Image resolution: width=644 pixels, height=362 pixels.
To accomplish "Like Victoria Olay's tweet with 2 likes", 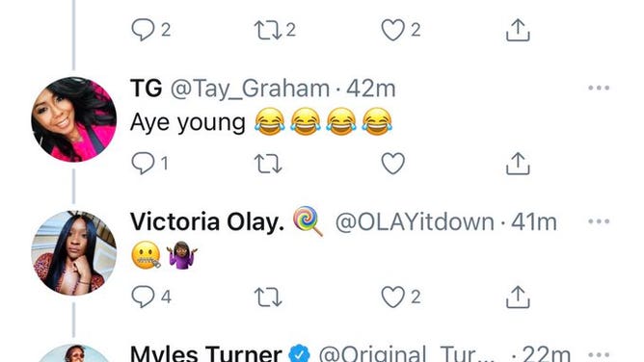I will click(x=393, y=297).
